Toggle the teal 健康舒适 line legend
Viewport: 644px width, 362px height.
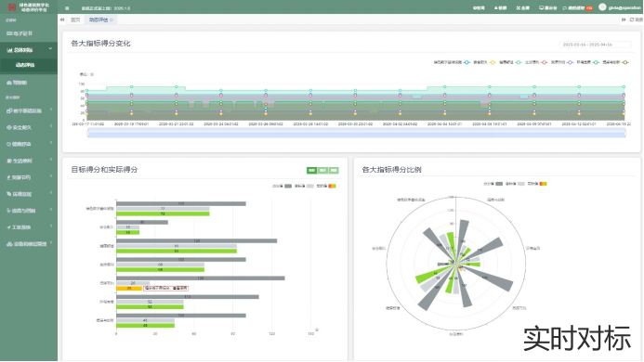pos(519,62)
